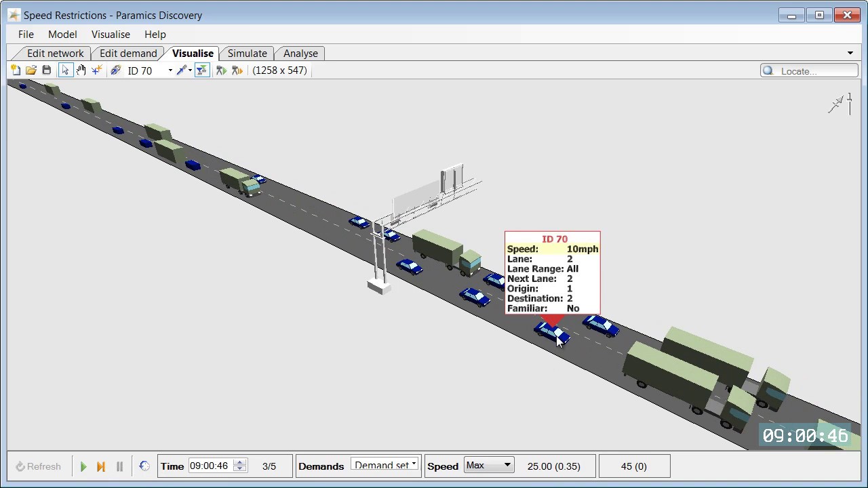Pause the simulation
Screen dimensions: 868x488
point(119,466)
